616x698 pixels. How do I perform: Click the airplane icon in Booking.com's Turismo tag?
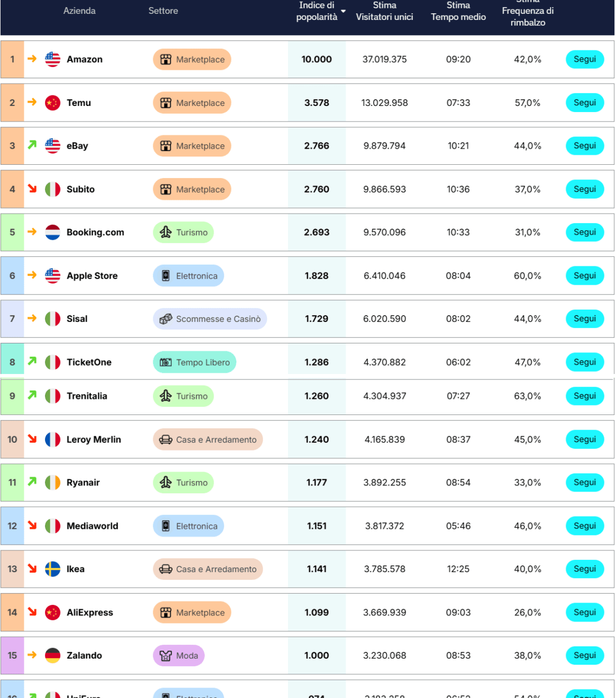[x=165, y=232]
